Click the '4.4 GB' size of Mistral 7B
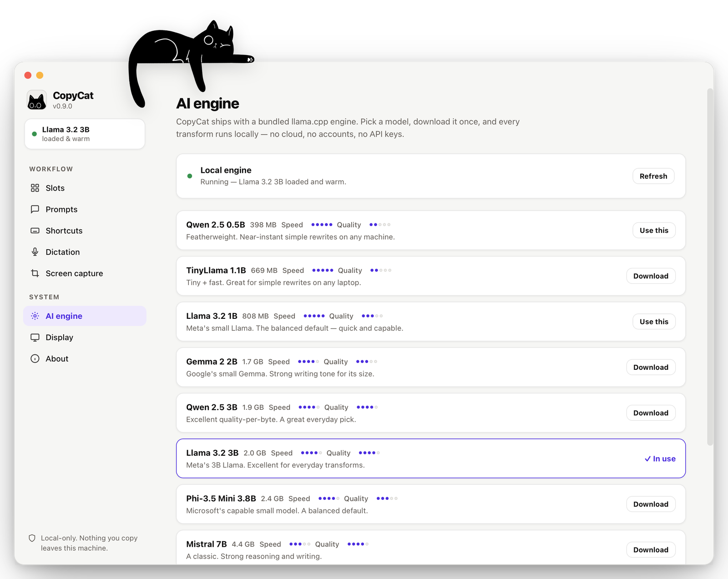 click(x=243, y=544)
